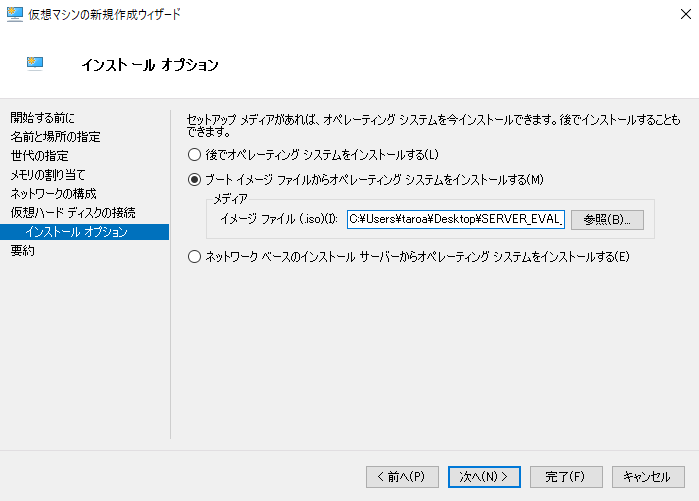
Task: Open 名前と場所の指定 step
Action: tap(55, 136)
